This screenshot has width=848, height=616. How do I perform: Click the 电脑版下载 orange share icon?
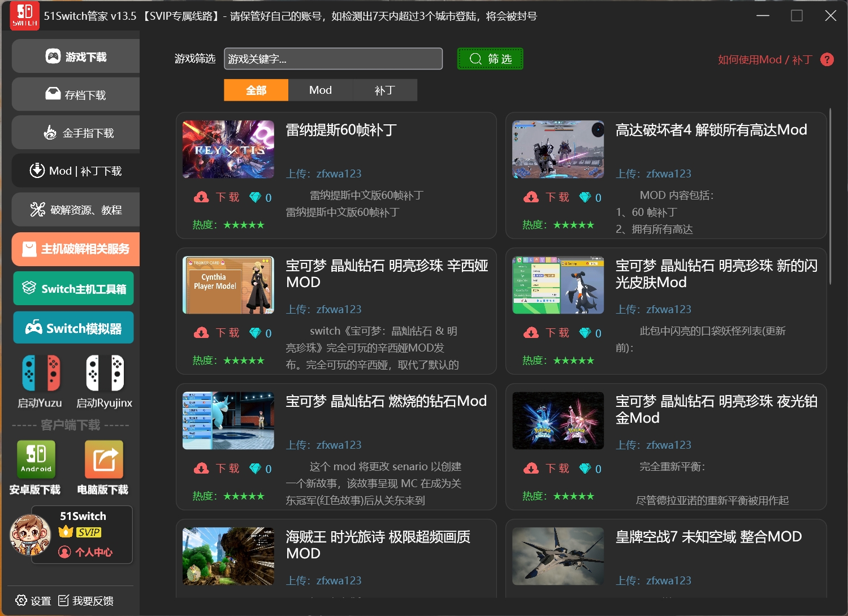tap(104, 459)
